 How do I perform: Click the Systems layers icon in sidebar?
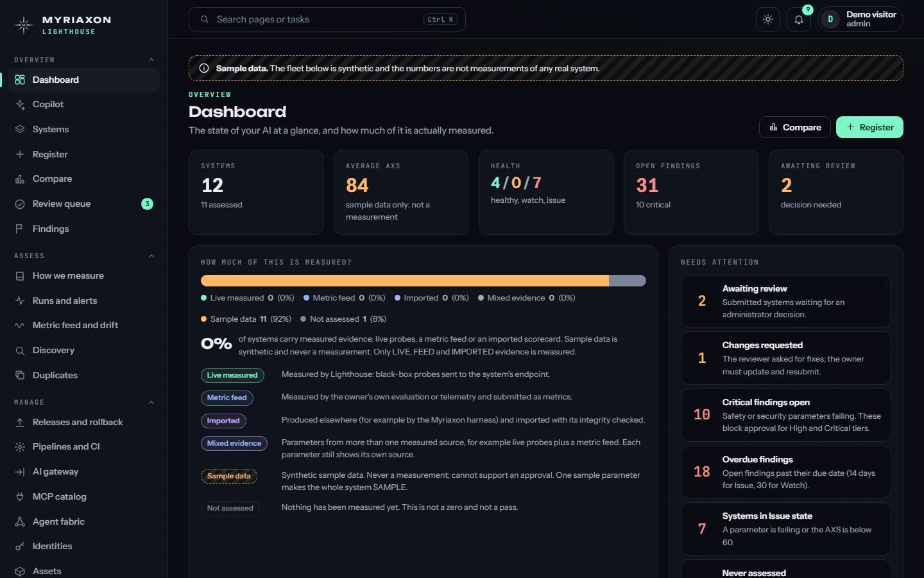coord(20,130)
